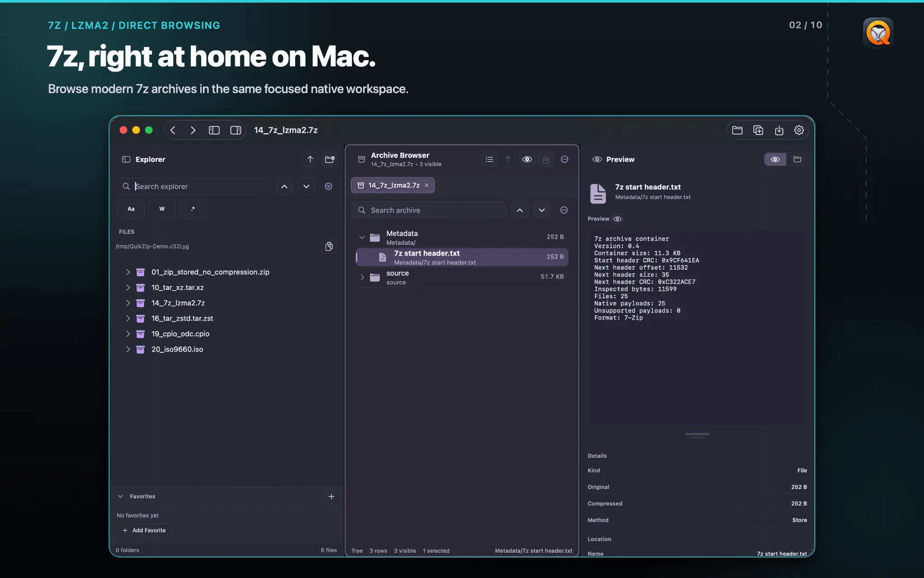
Task: Toggle regex search option button
Action: pos(193,209)
